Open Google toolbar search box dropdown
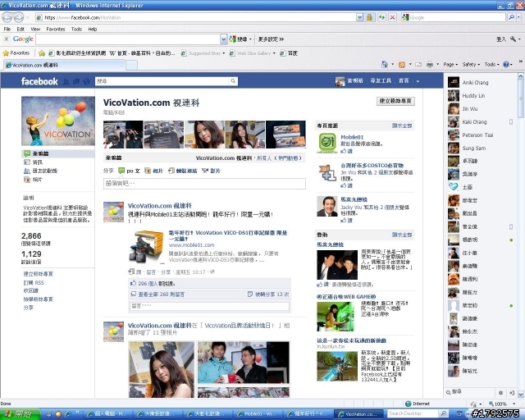Screen dimensions: 525x420 (224, 39)
